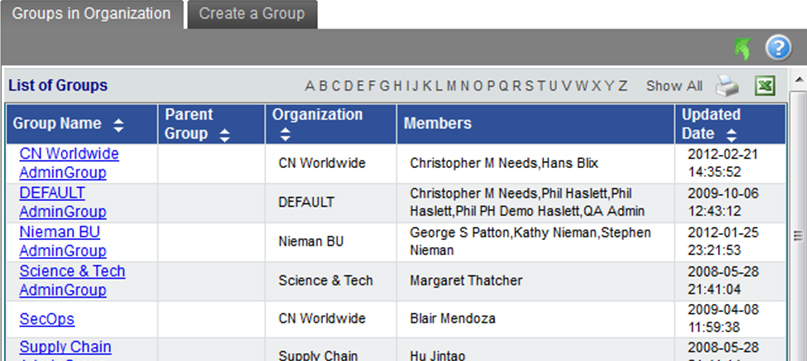Sort by Group Name column arrows

coord(118,125)
